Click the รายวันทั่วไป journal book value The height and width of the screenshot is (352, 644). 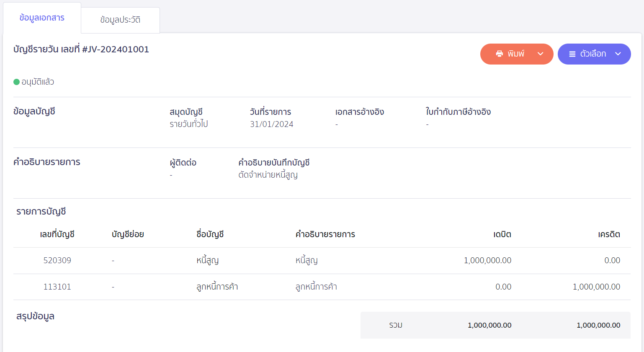pyautogui.click(x=188, y=124)
